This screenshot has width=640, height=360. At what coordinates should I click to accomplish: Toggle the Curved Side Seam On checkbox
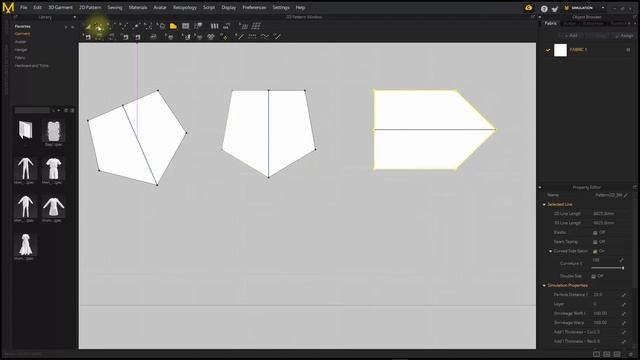pyautogui.click(x=595, y=251)
